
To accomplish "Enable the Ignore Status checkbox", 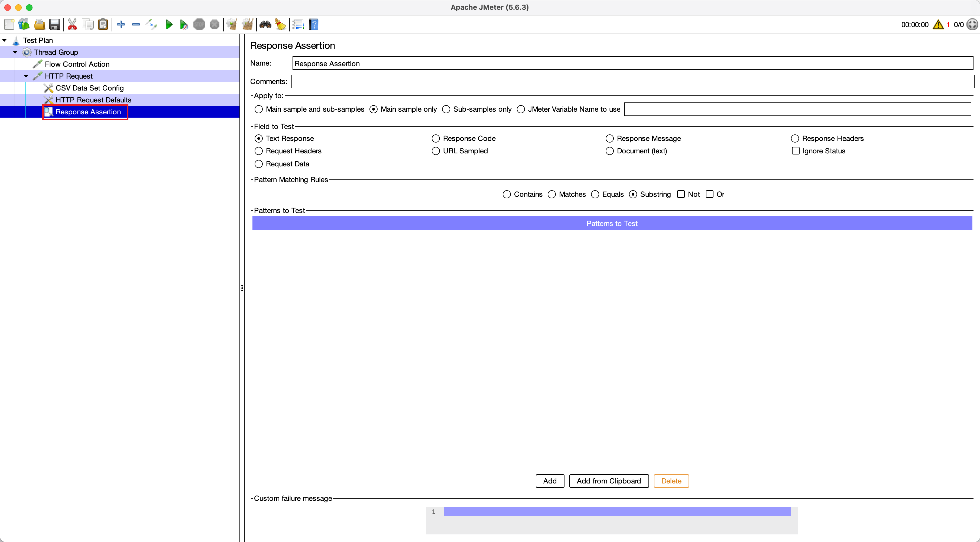I will [x=796, y=151].
